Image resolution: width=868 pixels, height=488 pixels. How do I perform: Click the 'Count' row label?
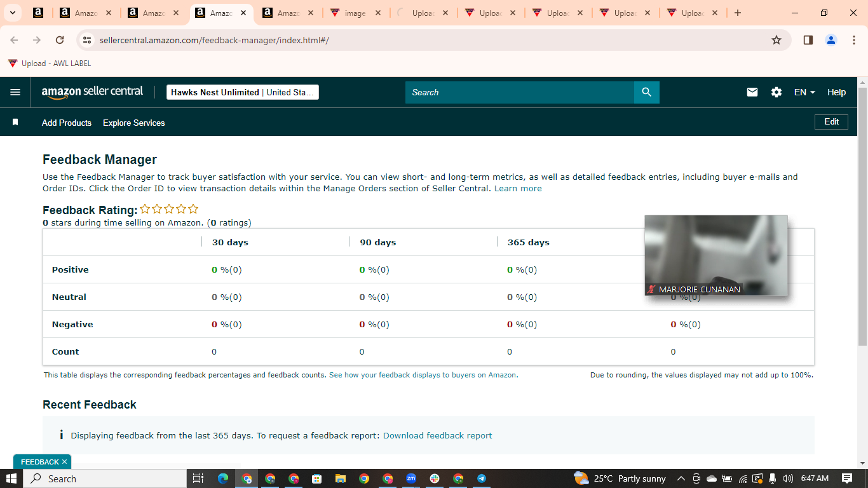(x=65, y=351)
